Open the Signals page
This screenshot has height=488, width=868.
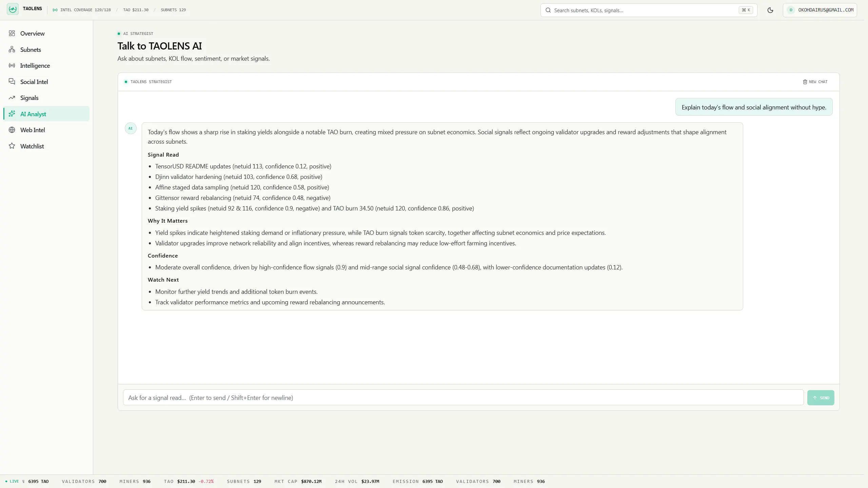click(x=46, y=98)
